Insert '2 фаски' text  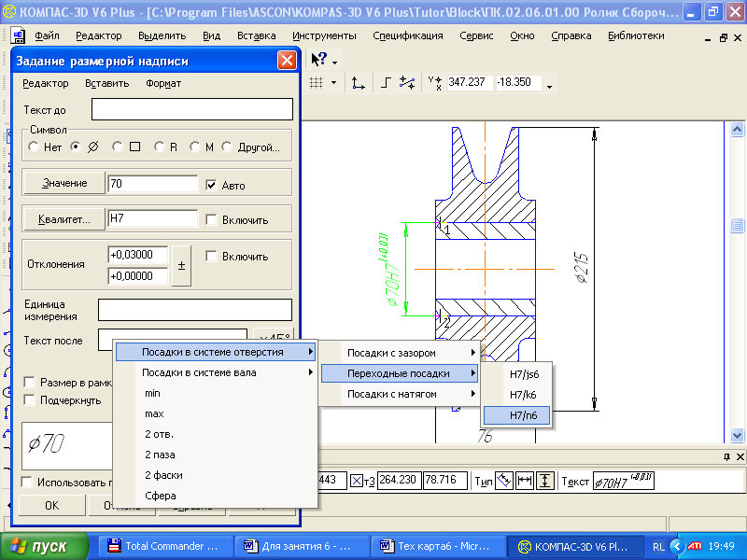click(217, 475)
